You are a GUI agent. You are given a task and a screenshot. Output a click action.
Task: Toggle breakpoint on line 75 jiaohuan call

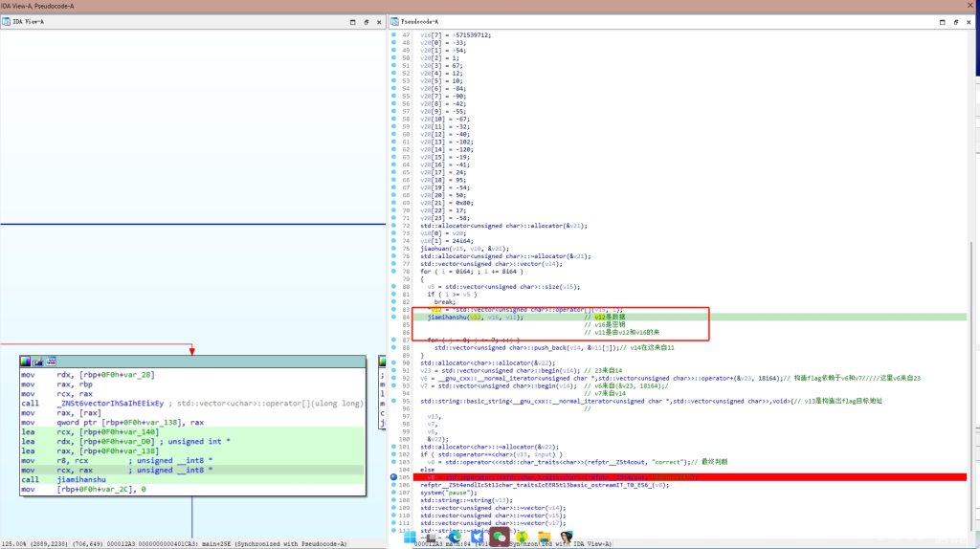tap(393, 249)
